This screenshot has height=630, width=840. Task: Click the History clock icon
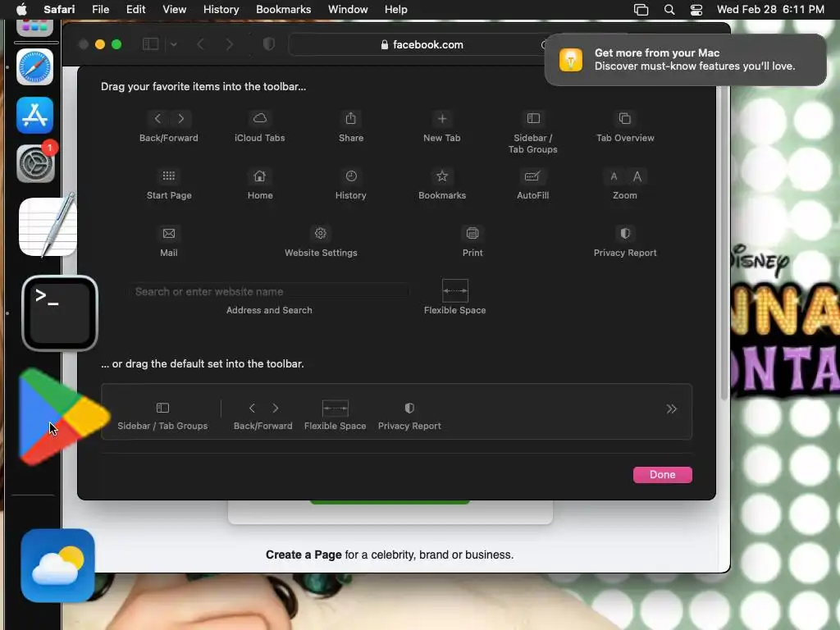[351, 176]
